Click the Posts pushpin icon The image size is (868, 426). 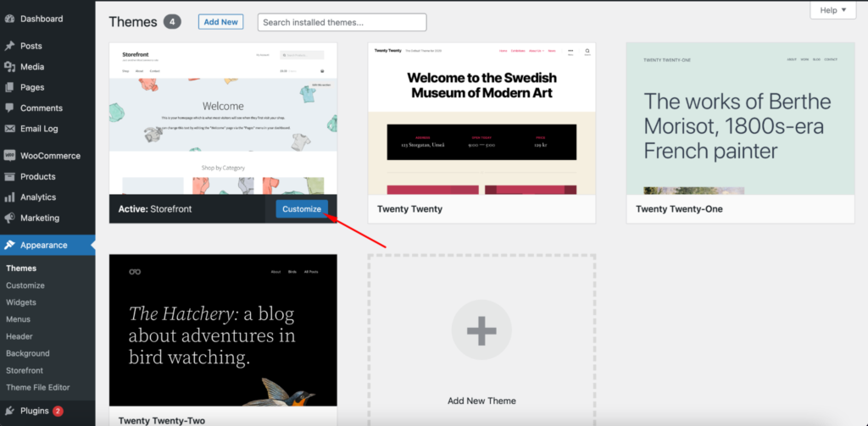(x=9, y=46)
